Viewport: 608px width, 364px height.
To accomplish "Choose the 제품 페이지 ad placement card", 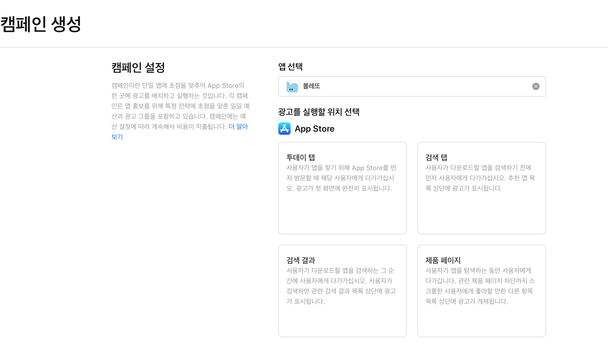I will 481,319.
